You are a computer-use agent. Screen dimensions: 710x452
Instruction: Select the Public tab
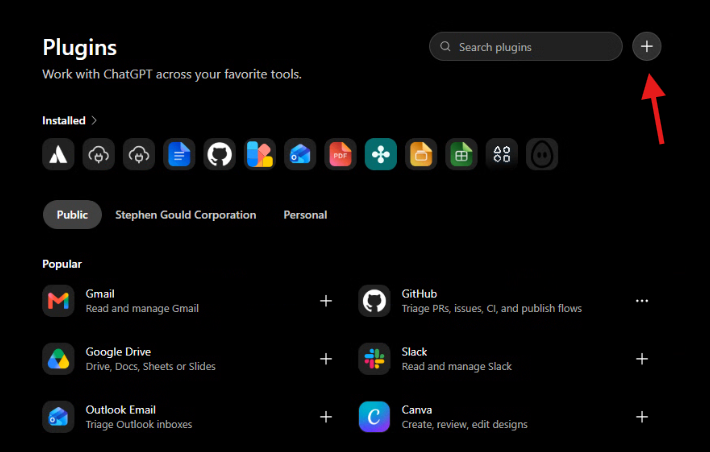click(x=72, y=215)
